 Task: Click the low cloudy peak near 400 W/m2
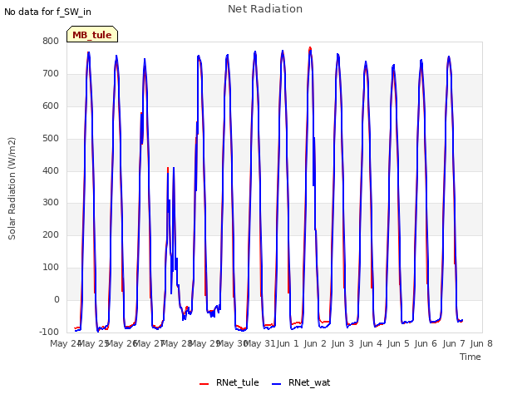tap(168, 168)
